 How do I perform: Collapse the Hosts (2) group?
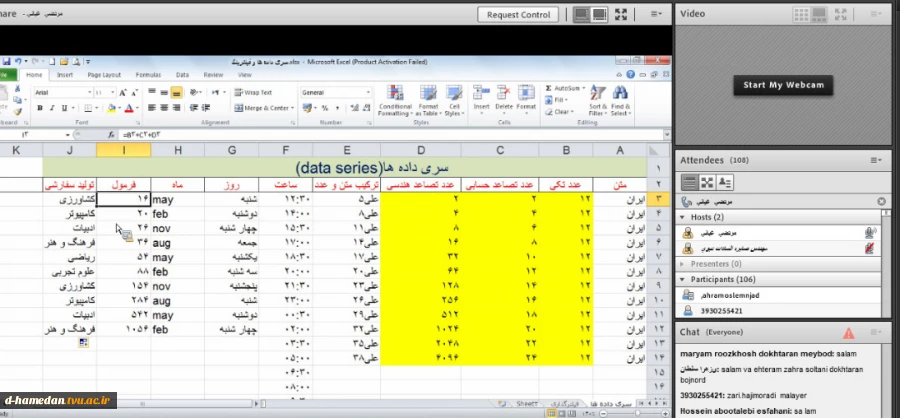tap(682, 217)
